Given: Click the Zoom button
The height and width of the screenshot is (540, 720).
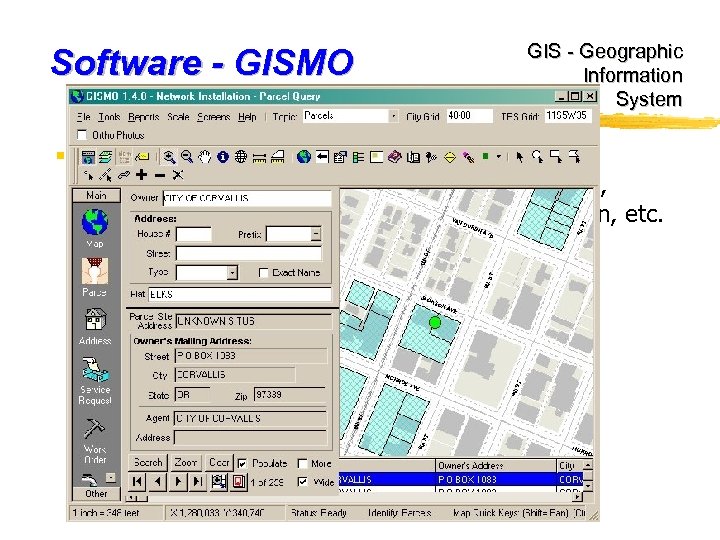Looking at the screenshot, I should click(186, 462).
